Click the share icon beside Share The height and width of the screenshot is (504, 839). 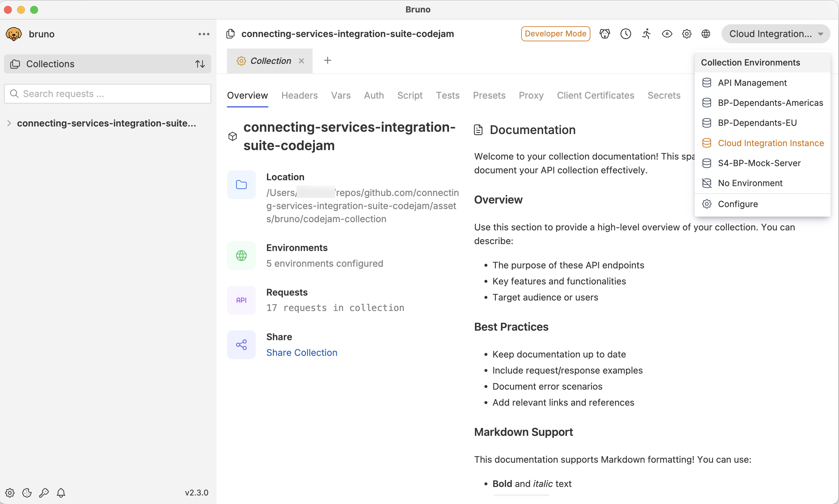click(241, 345)
